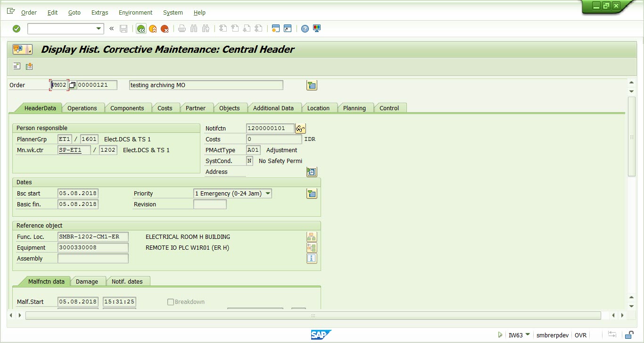Toggle the Breakdown checkbox
The height and width of the screenshot is (343, 644).
[x=171, y=302]
